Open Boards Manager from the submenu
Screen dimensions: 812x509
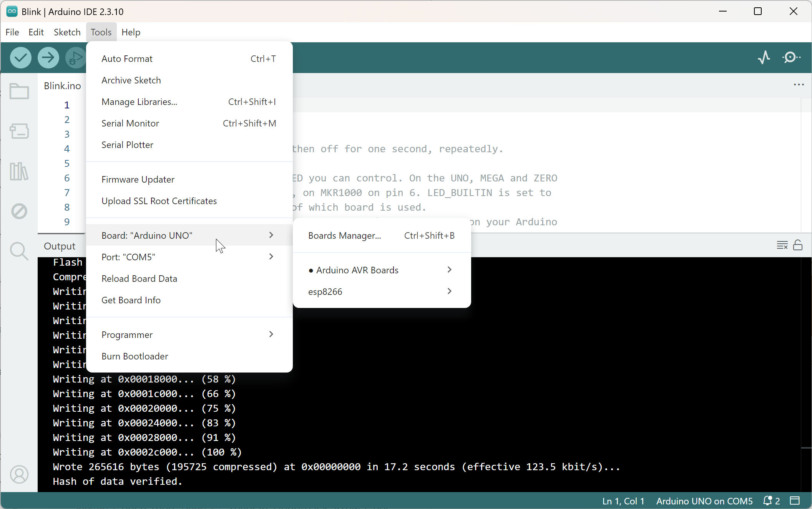[382, 235]
